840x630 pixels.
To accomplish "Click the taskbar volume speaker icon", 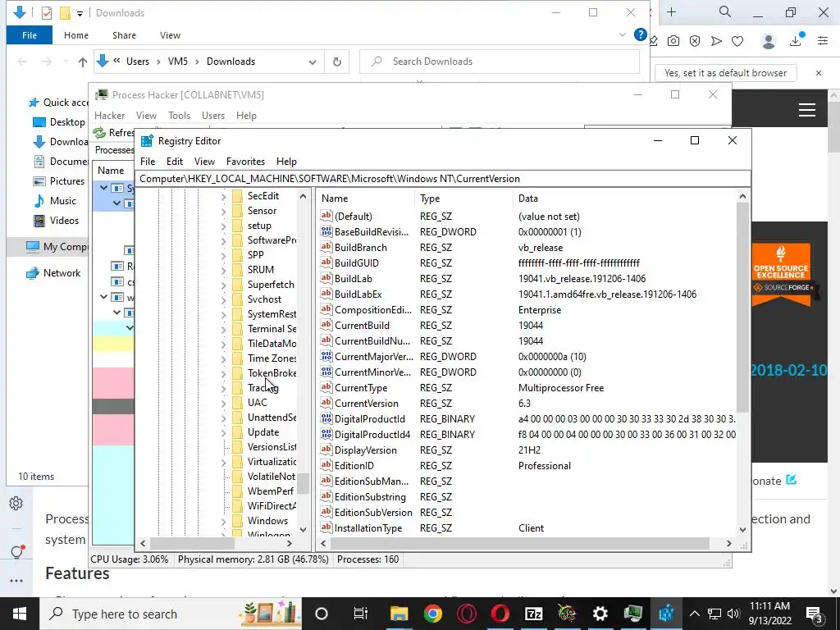I will pyautogui.click(x=733, y=614).
